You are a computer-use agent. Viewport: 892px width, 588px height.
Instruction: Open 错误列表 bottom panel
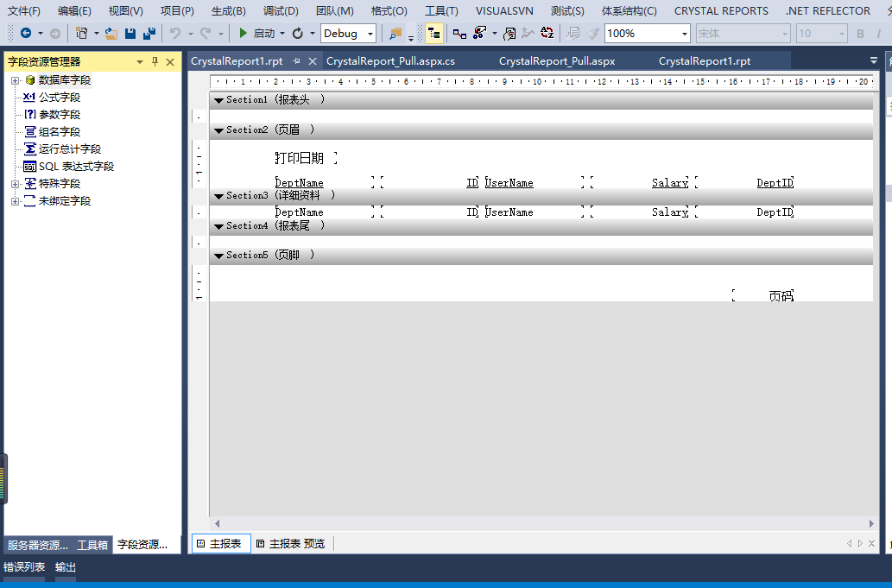pyautogui.click(x=24, y=567)
